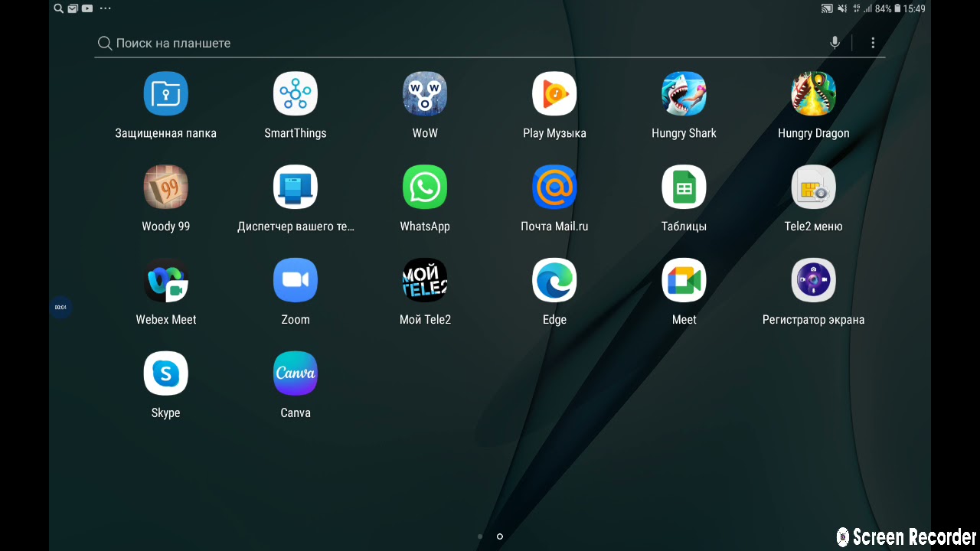Tap the 15:49 clock in status bar
The width and height of the screenshot is (980, 551).
914,9
